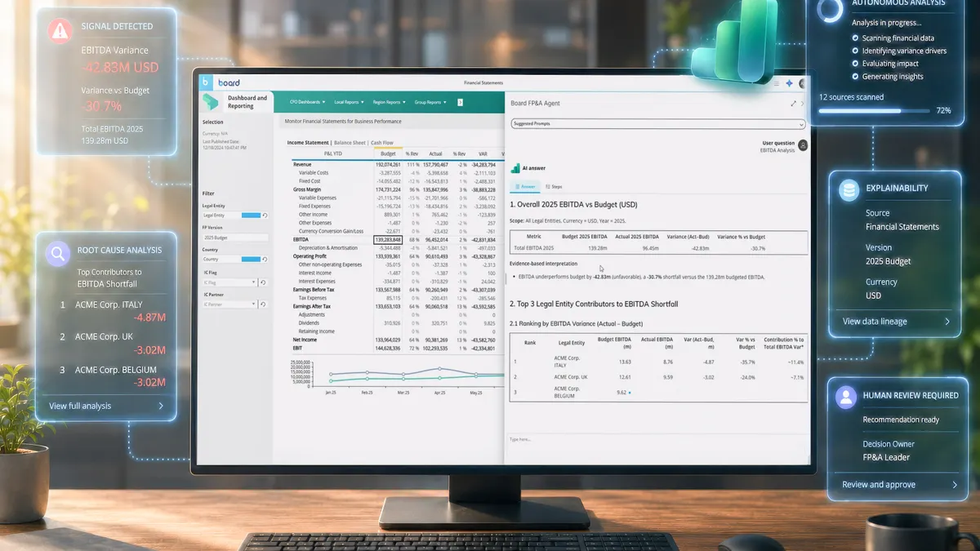Click the Human Review Required person icon
The image size is (980, 551).
click(844, 397)
